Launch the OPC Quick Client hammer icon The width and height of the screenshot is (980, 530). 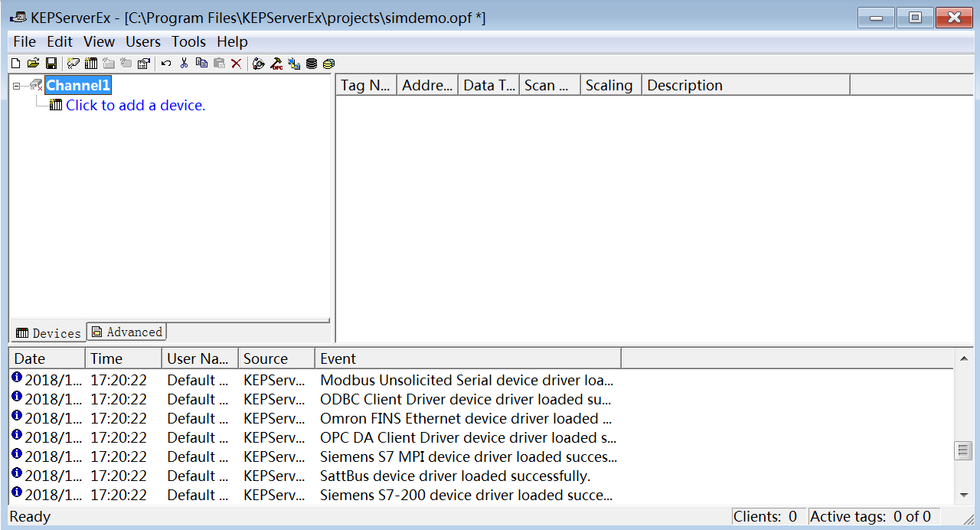(276, 64)
